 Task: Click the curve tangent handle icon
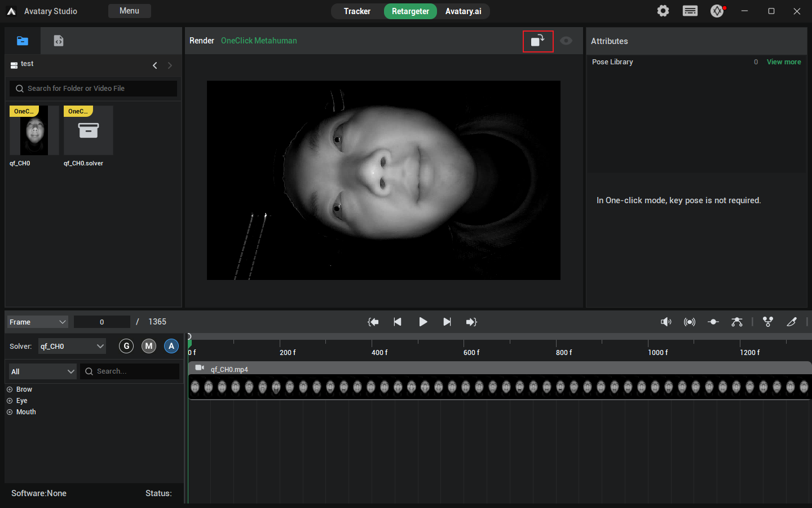pyautogui.click(x=737, y=322)
